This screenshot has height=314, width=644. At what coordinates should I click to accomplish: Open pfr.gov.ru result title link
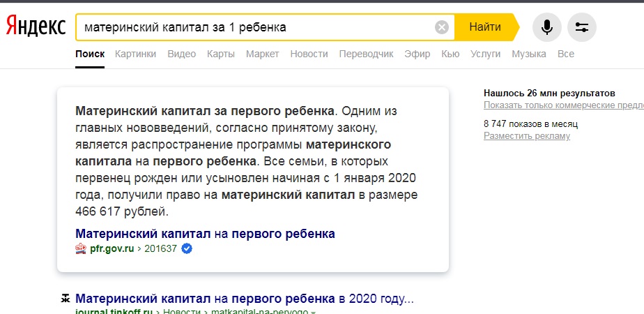tap(206, 234)
